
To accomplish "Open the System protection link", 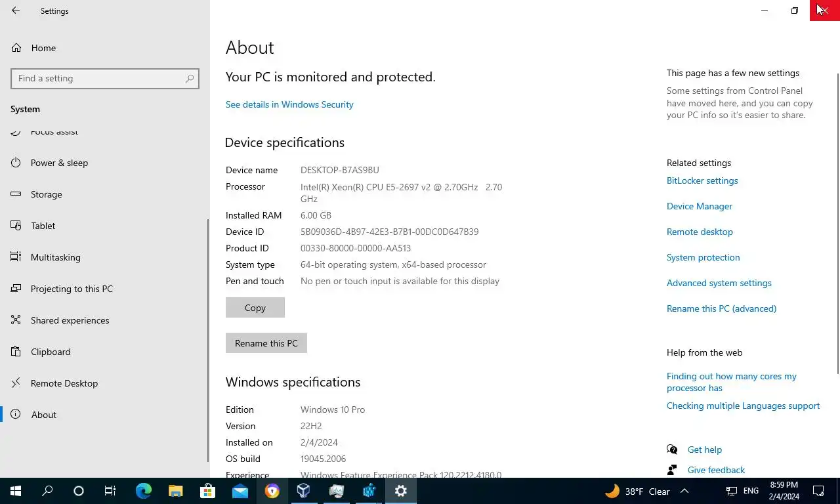I will (x=703, y=257).
